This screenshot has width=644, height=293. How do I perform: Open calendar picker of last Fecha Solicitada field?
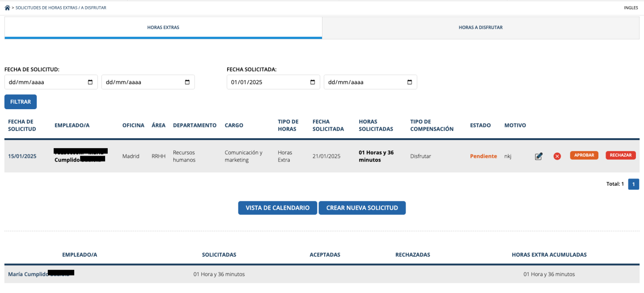[x=410, y=82]
